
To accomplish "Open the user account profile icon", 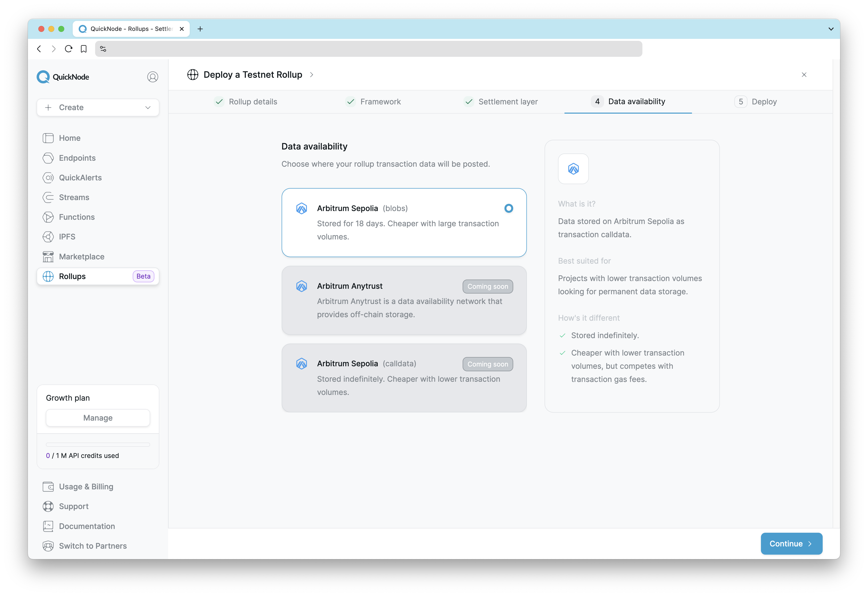I will coord(152,77).
